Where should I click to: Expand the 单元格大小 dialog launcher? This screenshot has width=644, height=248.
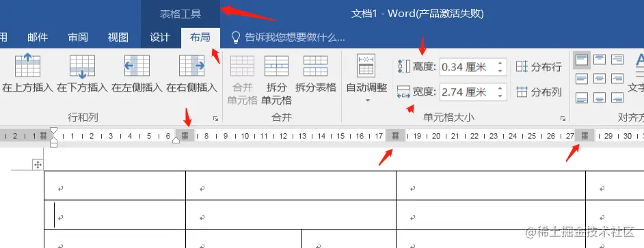tap(563, 119)
